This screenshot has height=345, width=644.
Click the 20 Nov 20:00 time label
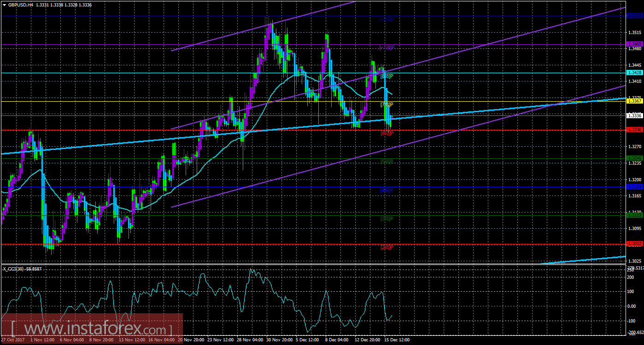click(191, 340)
